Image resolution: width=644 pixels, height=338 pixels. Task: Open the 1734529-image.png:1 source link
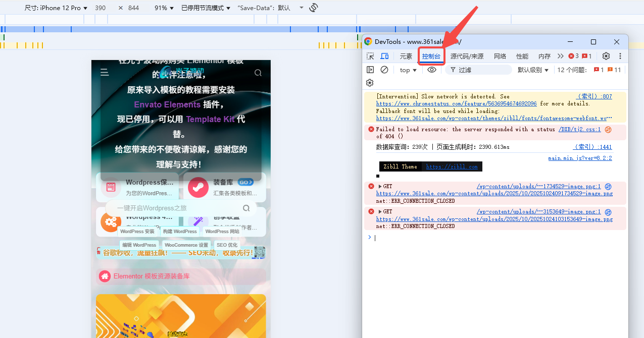[x=538, y=186]
